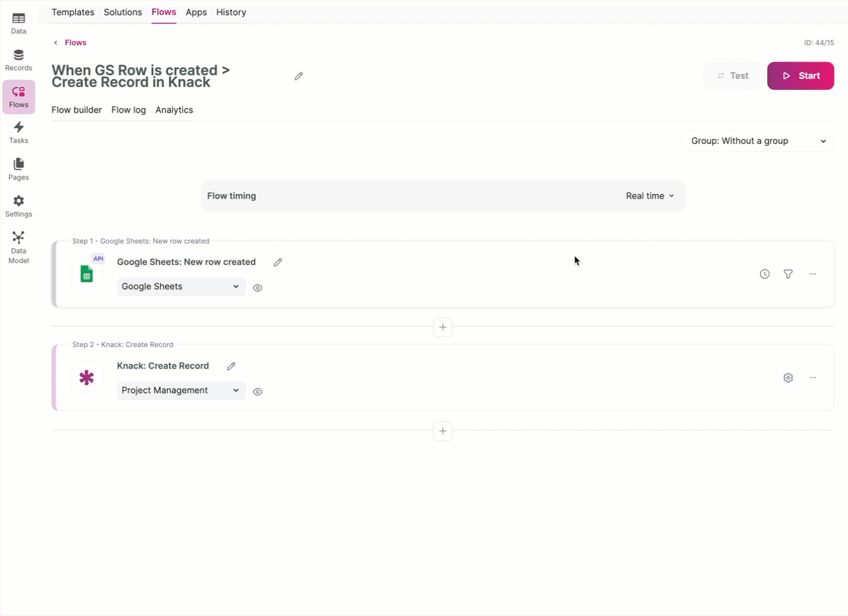Viewport: 848px width, 616px height.
Task: Open Pages in the sidebar
Action: [18, 169]
